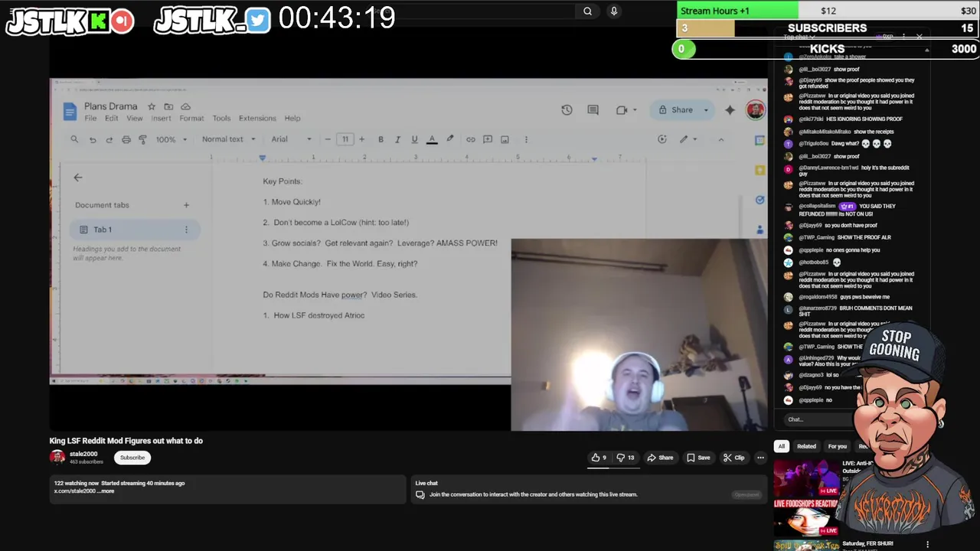Open the editing mode pencil dropdown
The width and height of the screenshot is (980, 551).
click(x=688, y=139)
